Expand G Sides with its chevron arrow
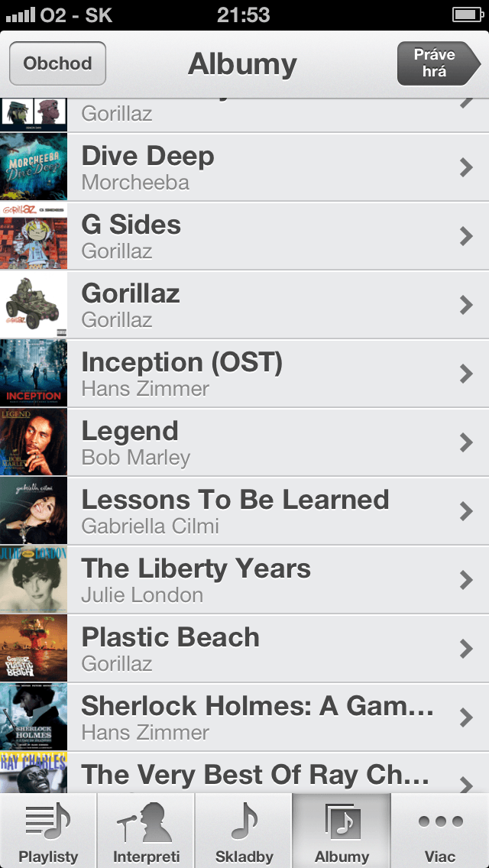Image resolution: width=489 pixels, height=868 pixels. click(466, 236)
